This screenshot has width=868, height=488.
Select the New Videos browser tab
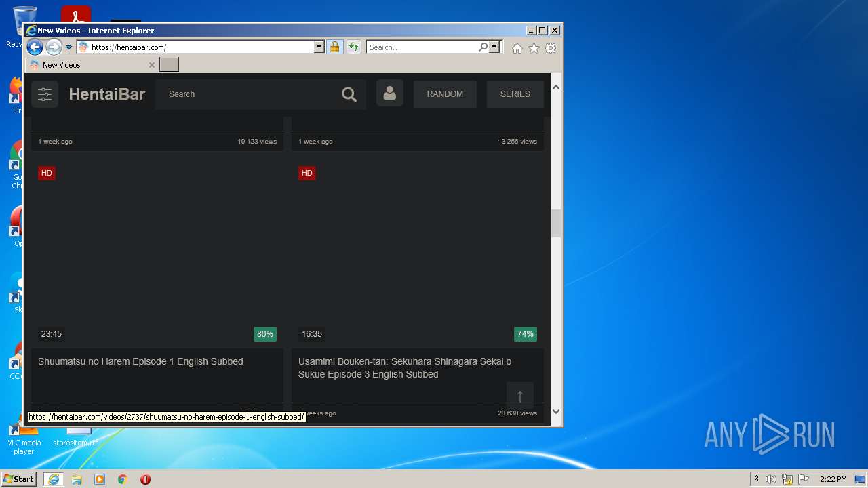pyautogui.click(x=92, y=65)
